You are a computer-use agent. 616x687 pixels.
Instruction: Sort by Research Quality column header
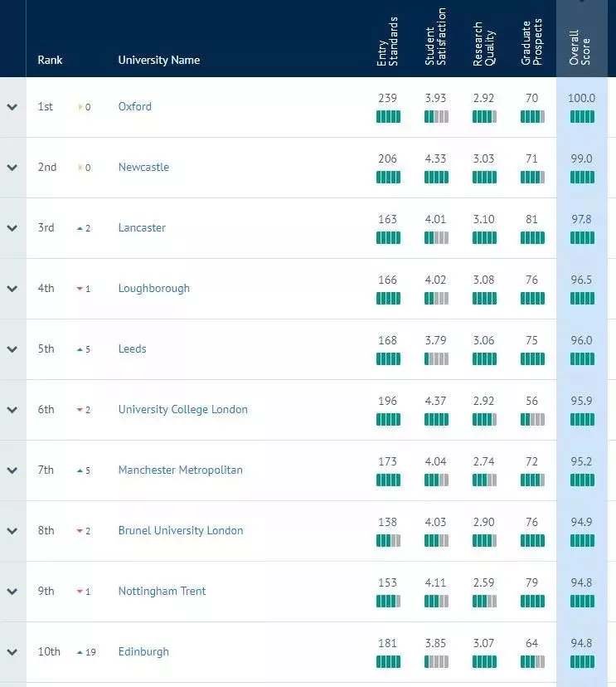484,44
